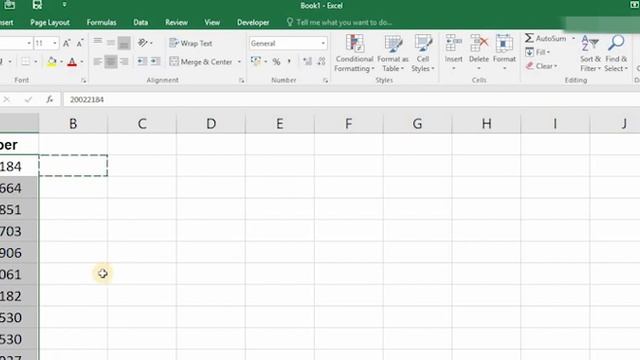Click the Borders icon
The image size is (640, 360).
26,62
